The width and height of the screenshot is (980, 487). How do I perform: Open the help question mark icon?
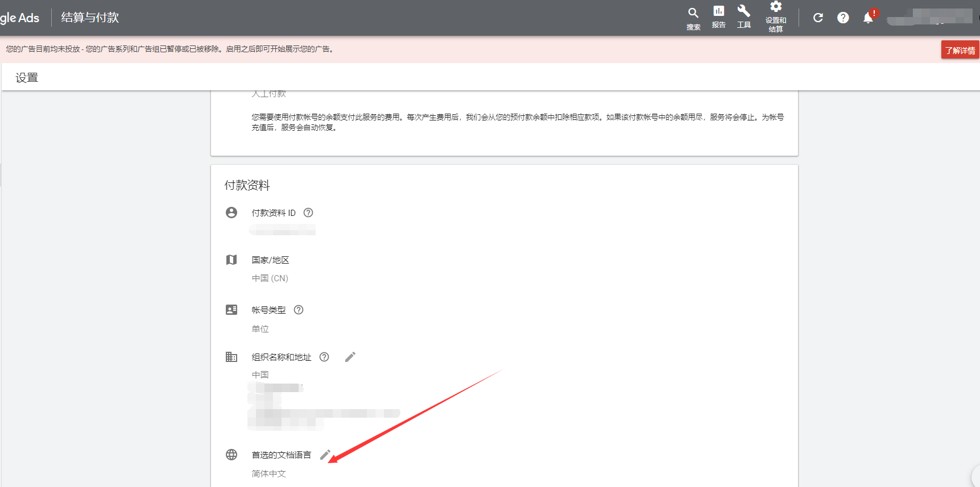(x=843, y=18)
